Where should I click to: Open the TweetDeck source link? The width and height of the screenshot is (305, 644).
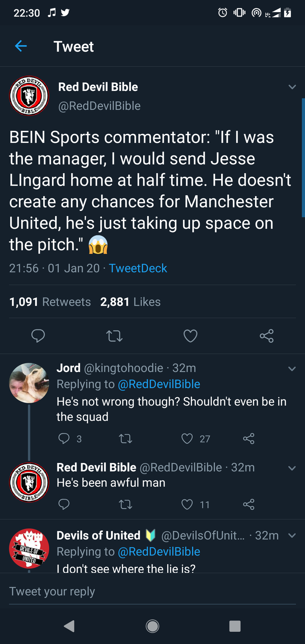[x=138, y=268]
